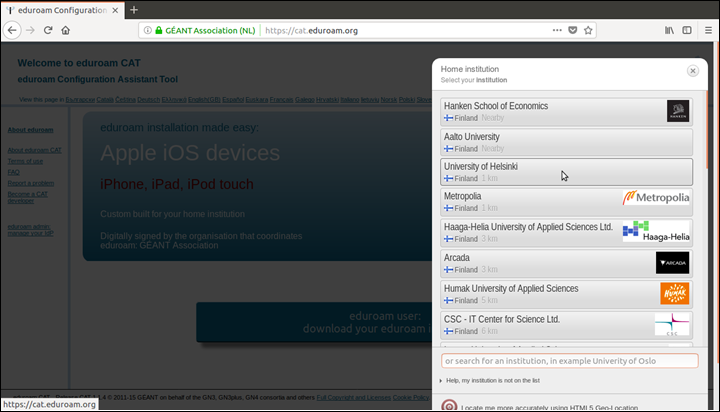Go forward to the next page

click(30, 30)
